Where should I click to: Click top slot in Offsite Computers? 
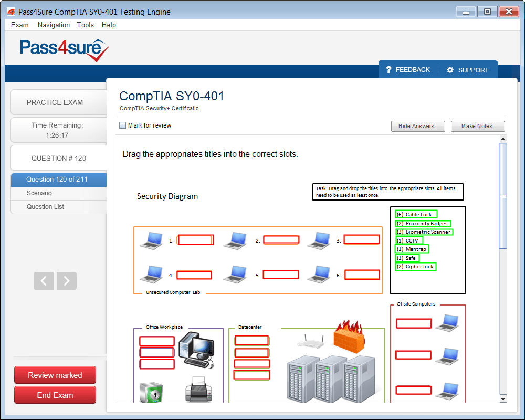[414, 323]
